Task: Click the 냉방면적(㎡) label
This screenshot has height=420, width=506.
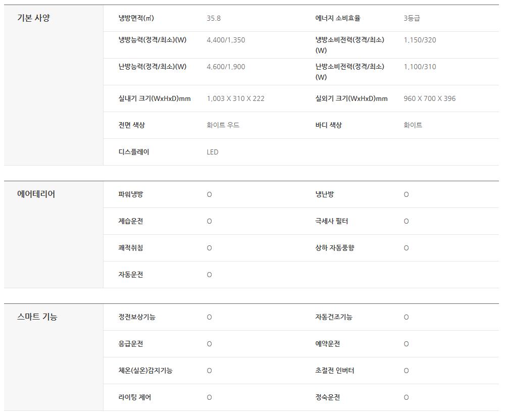Action: click(136, 18)
